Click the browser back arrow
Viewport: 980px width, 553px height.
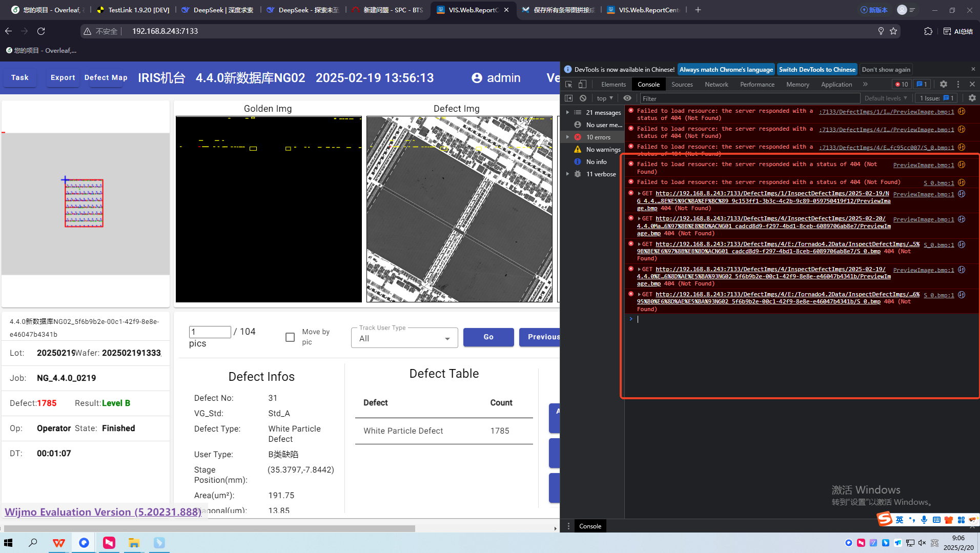click(x=8, y=31)
